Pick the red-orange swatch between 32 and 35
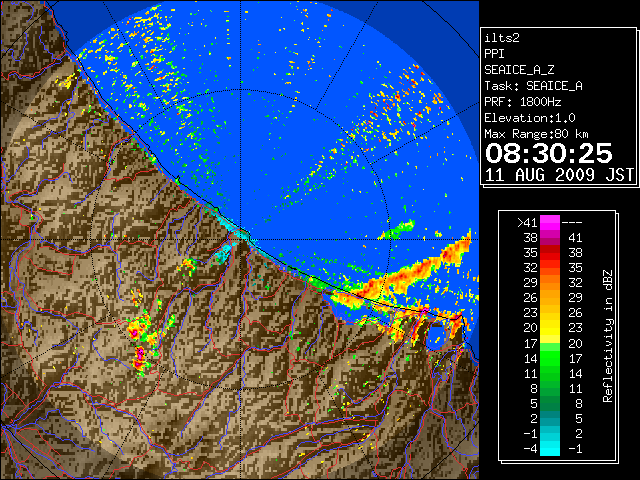The width and height of the screenshot is (640, 480). (550, 268)
